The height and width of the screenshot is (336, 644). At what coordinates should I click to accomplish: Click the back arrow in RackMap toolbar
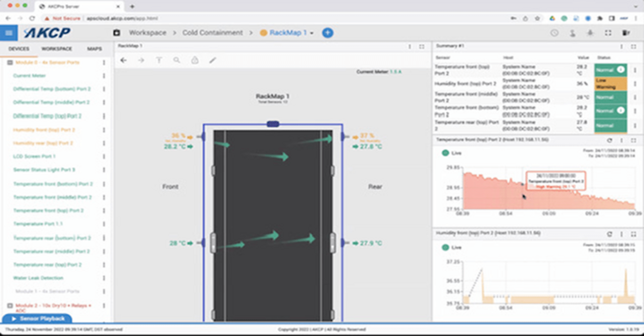click(123, 60)
